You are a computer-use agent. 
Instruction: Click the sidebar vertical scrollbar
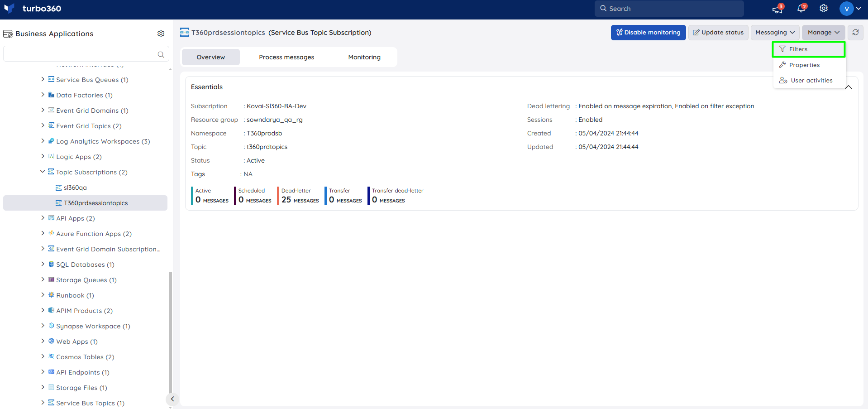pos(170,333)
